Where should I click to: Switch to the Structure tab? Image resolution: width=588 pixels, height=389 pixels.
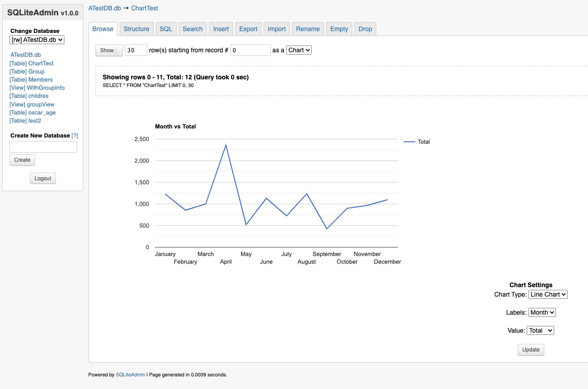pyautogui.click(x=136, y=29)
